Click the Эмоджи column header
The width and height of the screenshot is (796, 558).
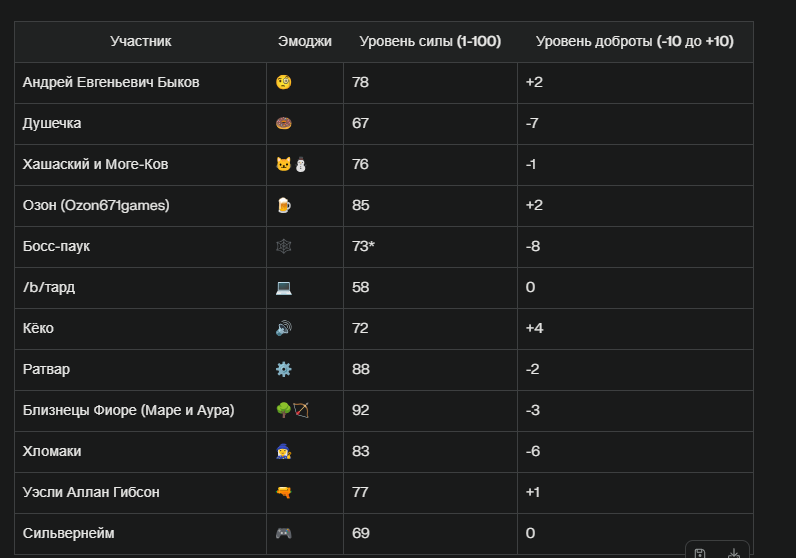click(305, 41)
